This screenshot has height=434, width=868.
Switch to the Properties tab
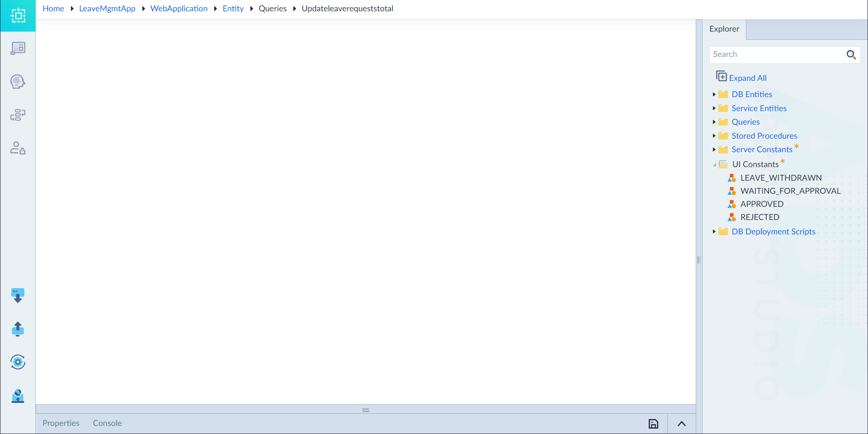pyautogui.click(x=61, y=423)
